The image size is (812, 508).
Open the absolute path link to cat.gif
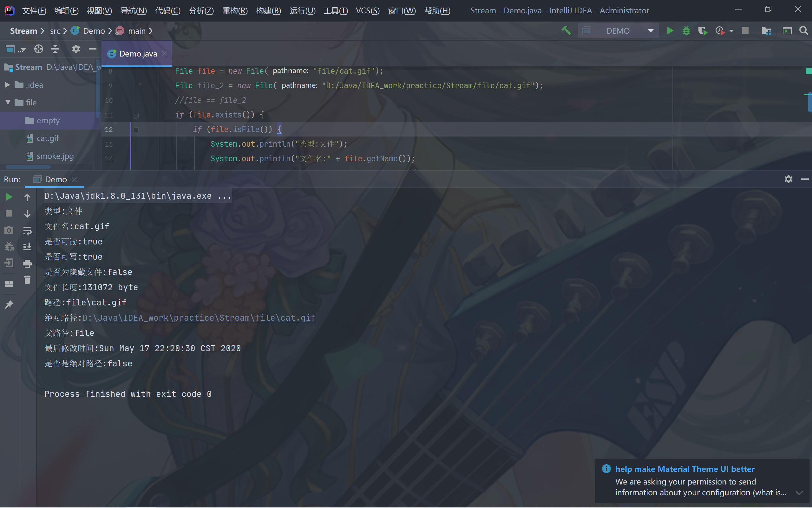[x=199, y=318]
